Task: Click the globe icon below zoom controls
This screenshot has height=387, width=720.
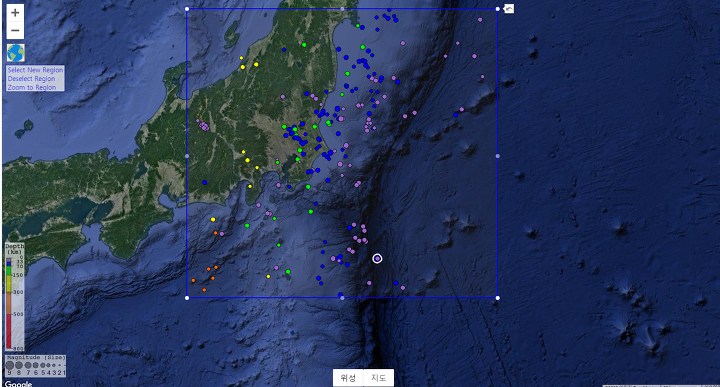Action: pyautogui.click(x=16, y=53)
